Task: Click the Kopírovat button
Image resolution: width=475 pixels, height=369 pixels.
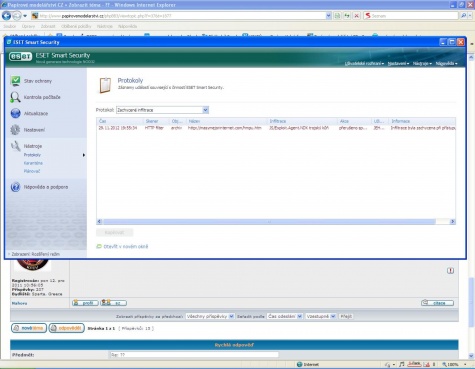Action: coord(114,232)
